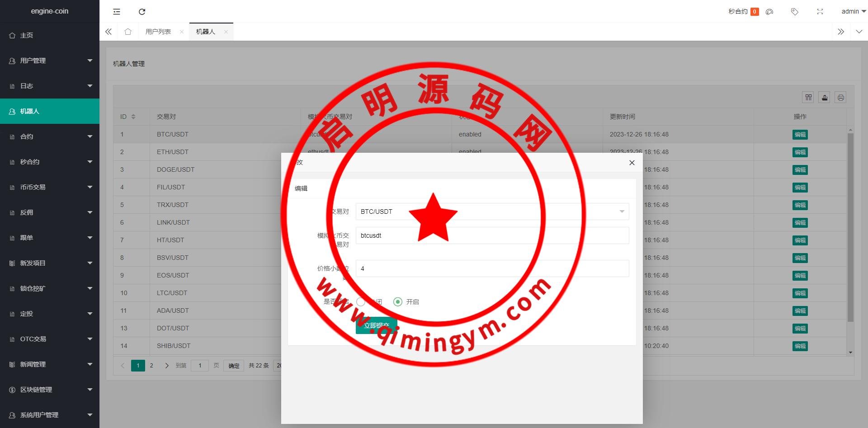Image resolution: width=868 pixels, height=428 pixels.
Task: Open the table column filter icon
Action: (808, 97)
